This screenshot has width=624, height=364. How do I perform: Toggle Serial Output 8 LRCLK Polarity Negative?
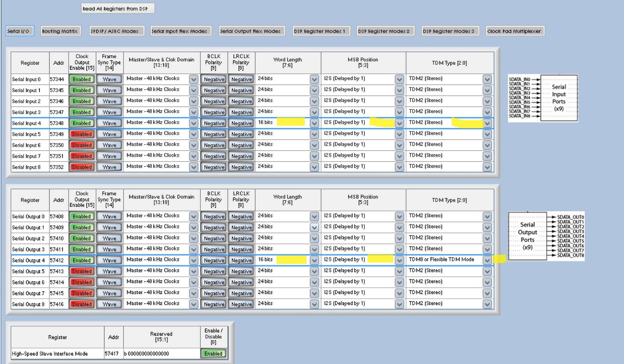pyautogui.click(x=241, y=304)
